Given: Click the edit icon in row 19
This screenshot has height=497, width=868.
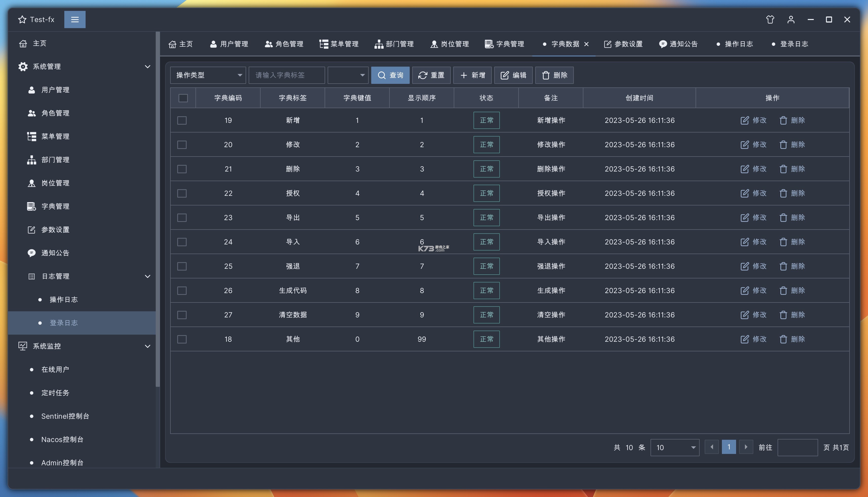Looking at the screenshot, I should tap(744, 120).
